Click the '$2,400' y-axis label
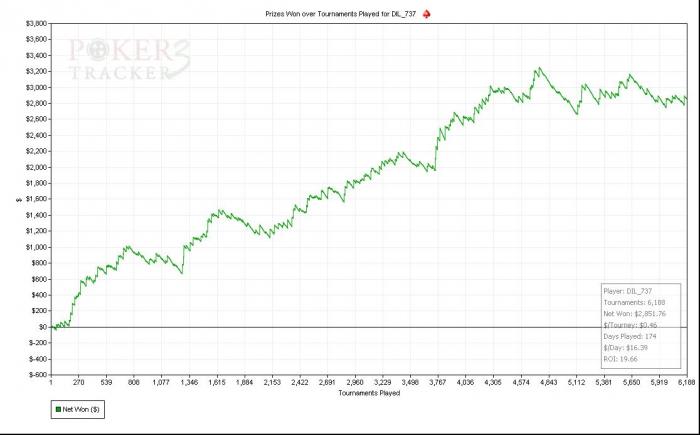The height and width of the screenshot is (435, 700). [x=38, y=135]
